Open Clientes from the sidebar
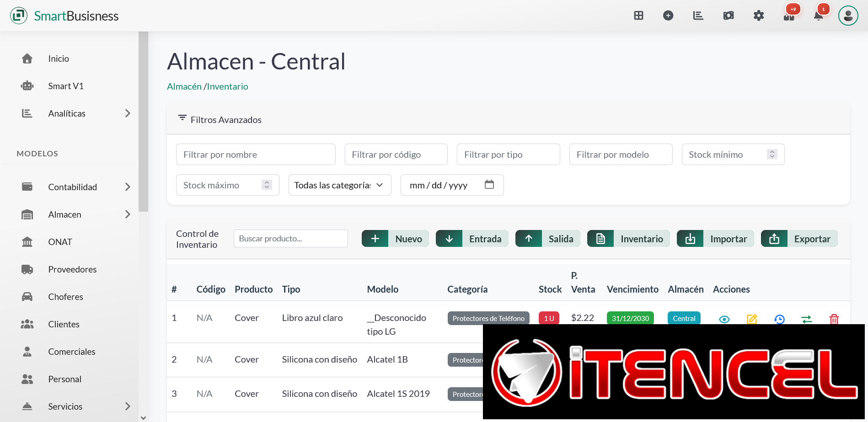 pos(64,324)
